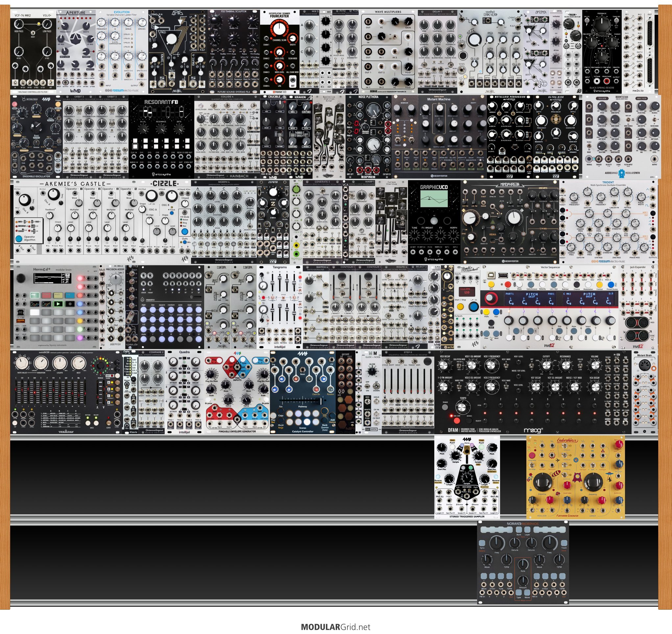The width and height of the screenshot is (672, 634).
Task: Click the Mod Type button on Norand Morphos
Action: pyautogui.click(x=518, y=593)
